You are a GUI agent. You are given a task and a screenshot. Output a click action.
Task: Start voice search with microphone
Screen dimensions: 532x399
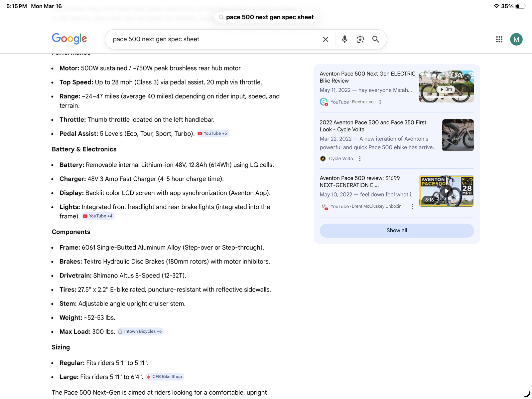[344, 39]
